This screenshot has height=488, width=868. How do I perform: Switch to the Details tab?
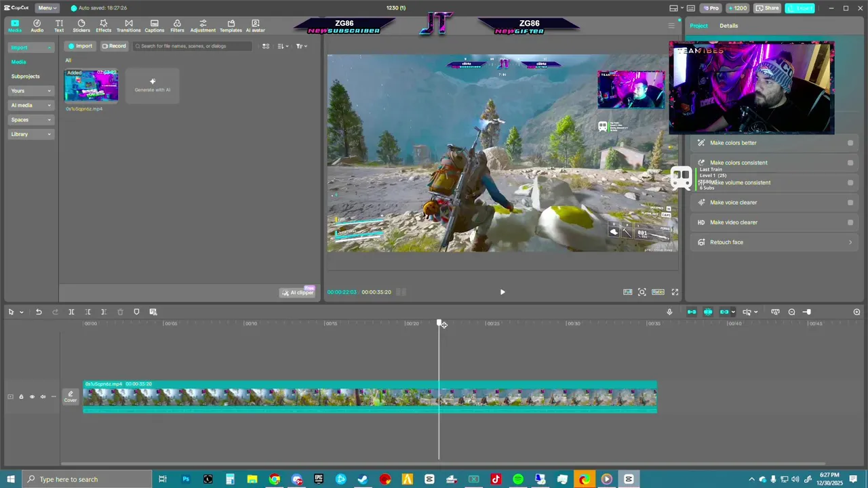pos(729,26)
